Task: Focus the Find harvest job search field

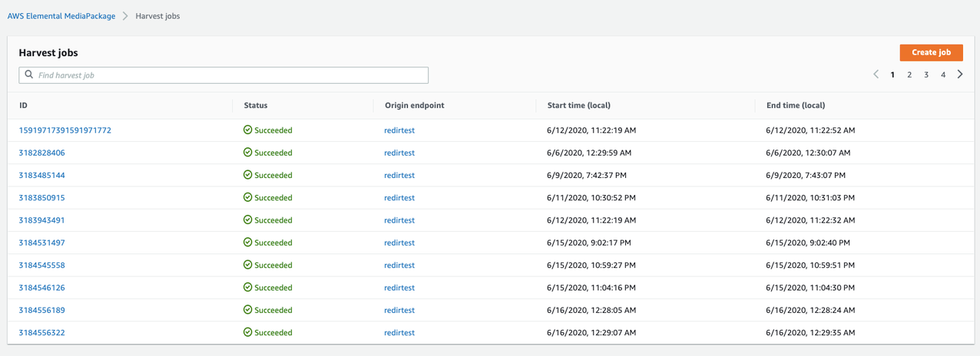Action: coord(230,75)
